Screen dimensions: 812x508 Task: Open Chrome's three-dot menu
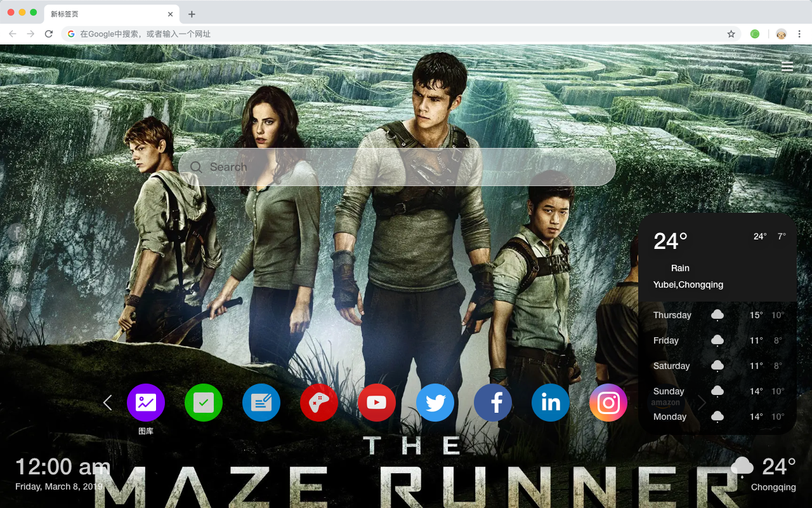(x=800, y=34)
